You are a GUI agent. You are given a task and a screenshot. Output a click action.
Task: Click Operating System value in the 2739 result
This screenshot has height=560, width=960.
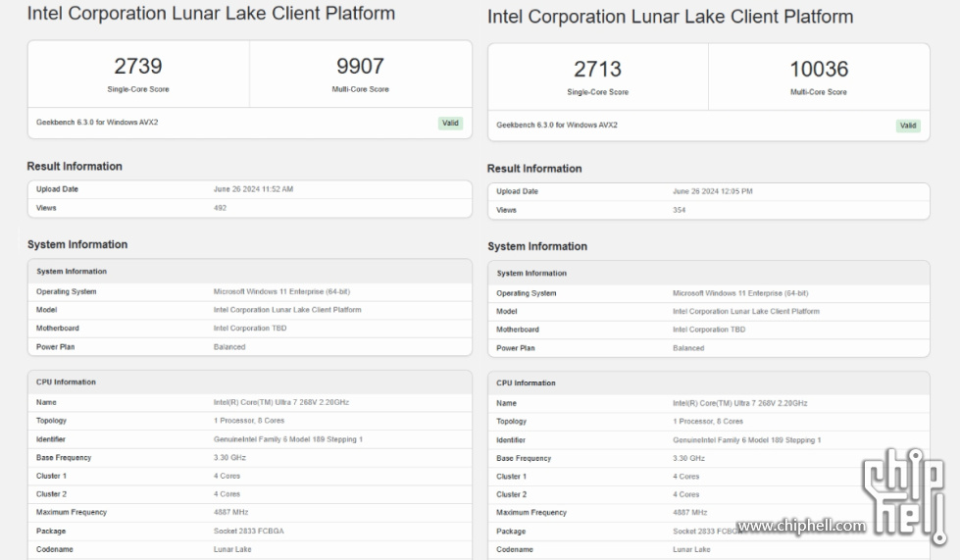pos(281,292)
